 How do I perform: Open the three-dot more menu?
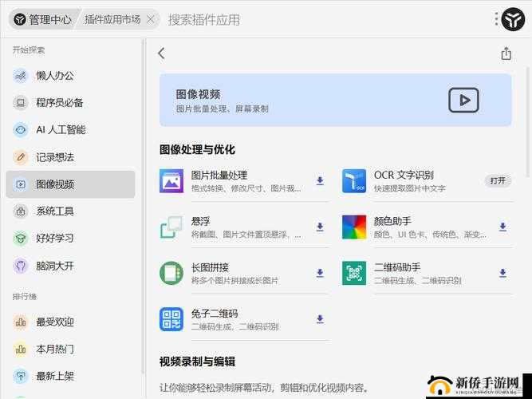pyautogui.click(x=496, y=19)
